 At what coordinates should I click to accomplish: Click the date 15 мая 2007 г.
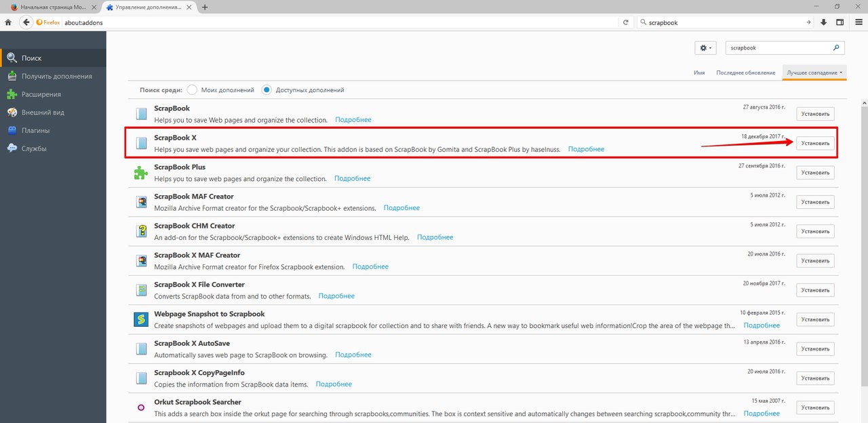pos(768,401)
